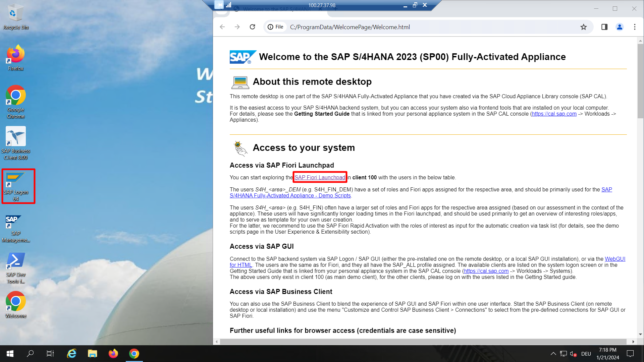Click the 'Access via SAP GUI' heading
This screenshot has width=644, height=362.
tap(262, 246)
